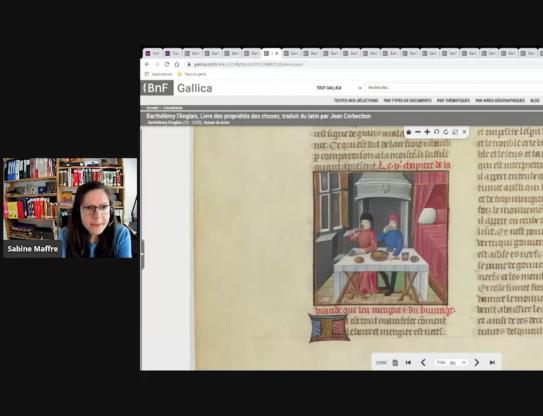The width and height of the screenshot is (543, 416).
Task: Select the first browser tab
Action: click(x=153, y=53)
